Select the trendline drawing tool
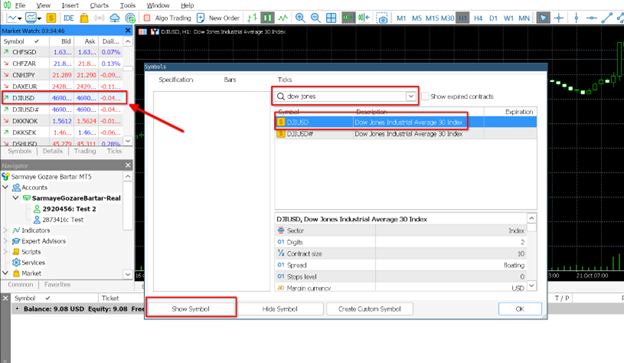This screenshot has width=624, height=363. (x=607, y=18)
